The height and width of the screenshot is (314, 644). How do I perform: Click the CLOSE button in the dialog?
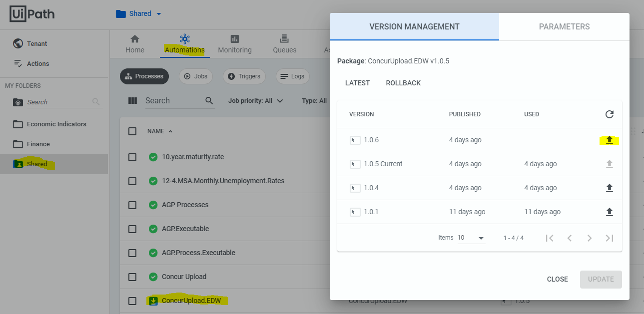click(x=558, y=280)
